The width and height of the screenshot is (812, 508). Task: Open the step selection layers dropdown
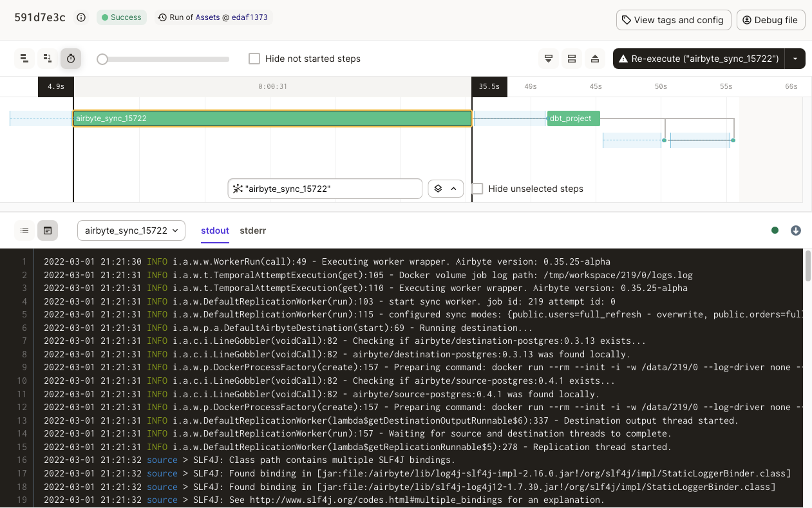446,189
